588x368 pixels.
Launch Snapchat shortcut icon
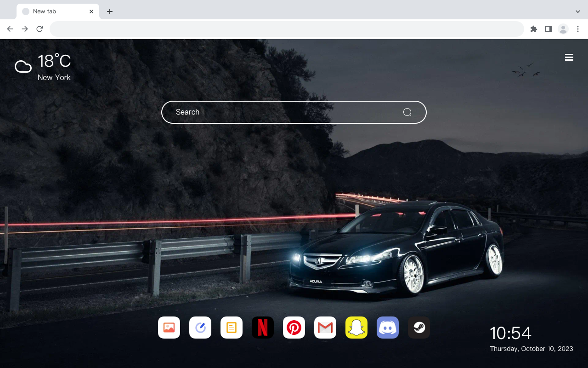tap(356, 328)
